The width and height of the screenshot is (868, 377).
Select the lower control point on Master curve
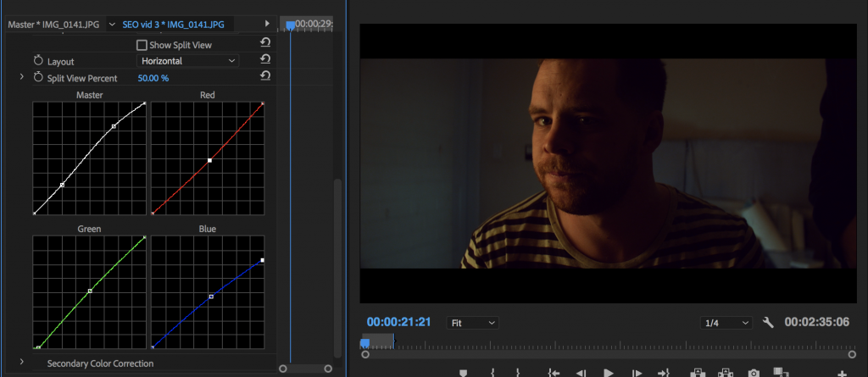pyautogui.click(x=62, y=185)
